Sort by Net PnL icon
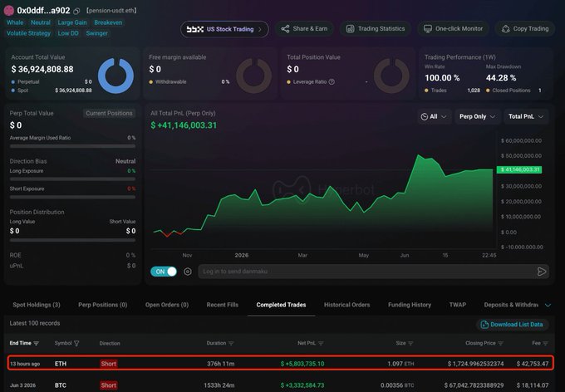Viewport: 565px width, 392px height. 321,343
